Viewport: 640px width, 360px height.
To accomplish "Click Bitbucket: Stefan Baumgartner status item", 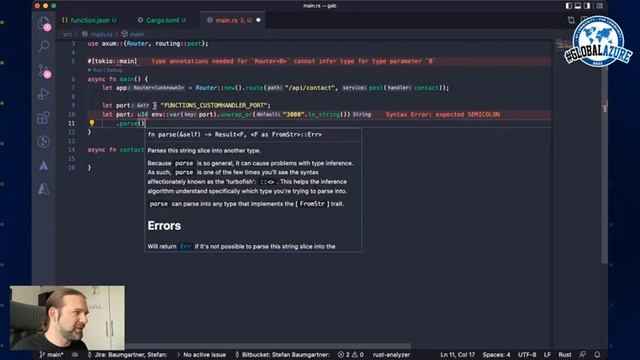I will [282, 355].
